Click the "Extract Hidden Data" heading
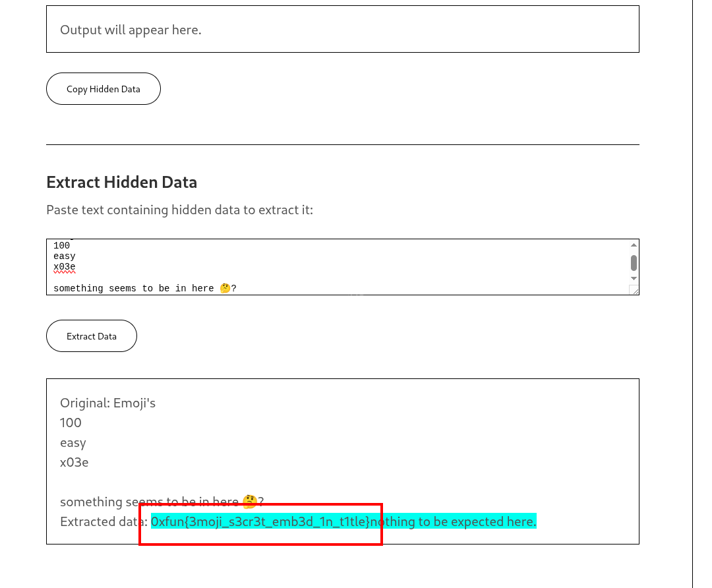 click(x=122, y=182)
